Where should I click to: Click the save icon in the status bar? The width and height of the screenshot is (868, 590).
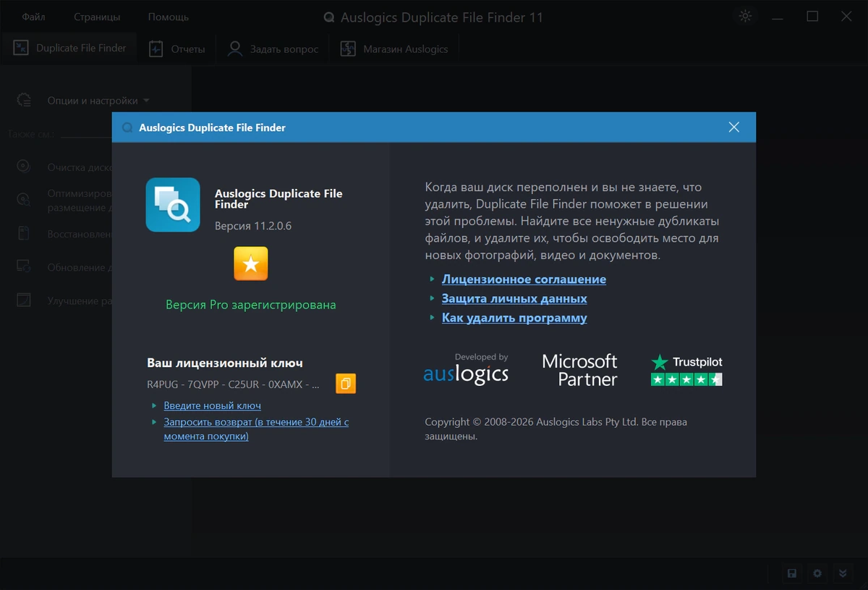click(792, 573)
